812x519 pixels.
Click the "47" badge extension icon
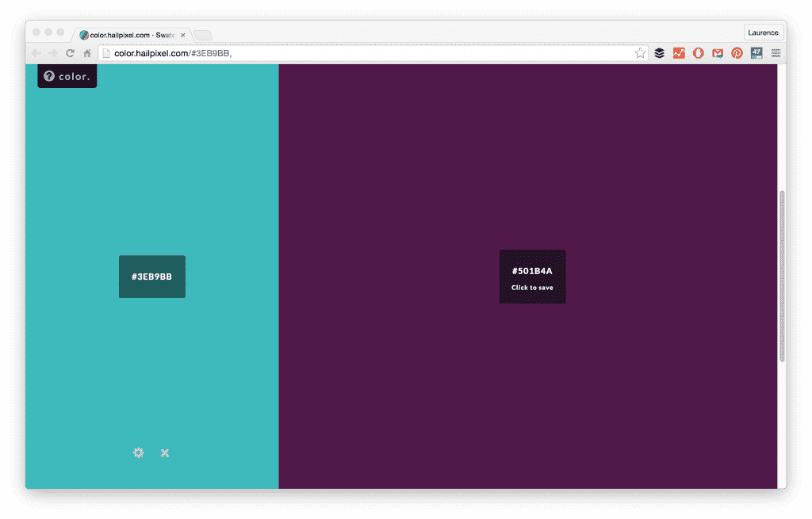point(756,52)
